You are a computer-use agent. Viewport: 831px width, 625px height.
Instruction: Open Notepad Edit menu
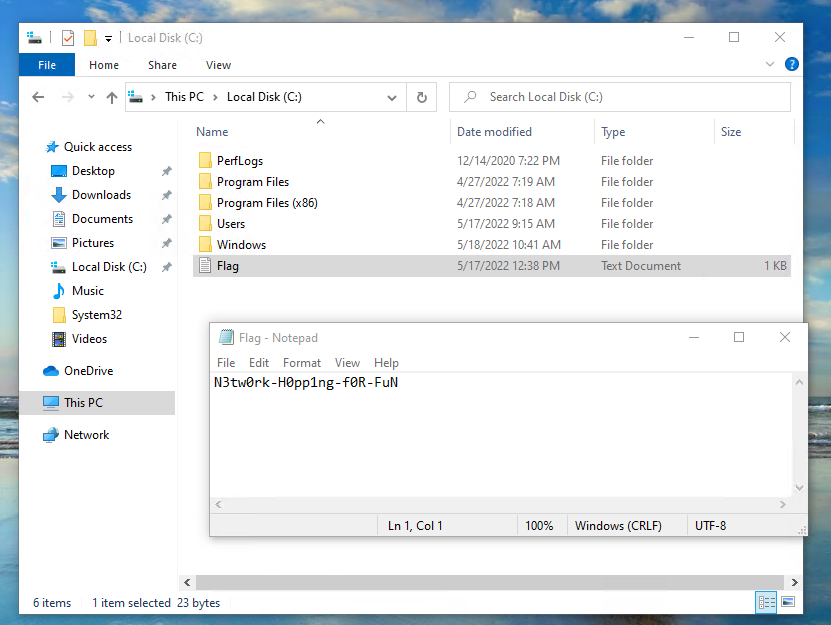coord(259,363)
